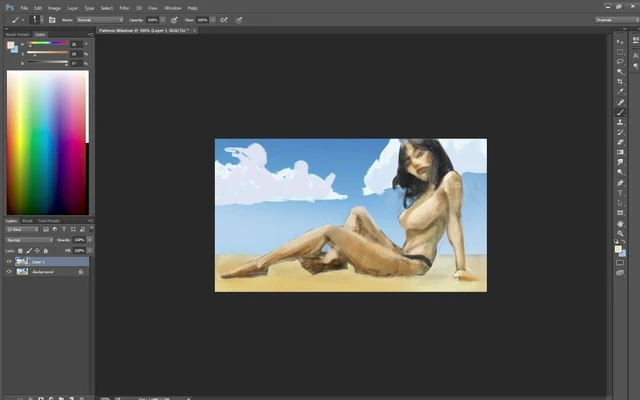The width and height of the screenshot is (640, 400).
Task: Select the Rectangle shape tool
Action: [620, 213]
